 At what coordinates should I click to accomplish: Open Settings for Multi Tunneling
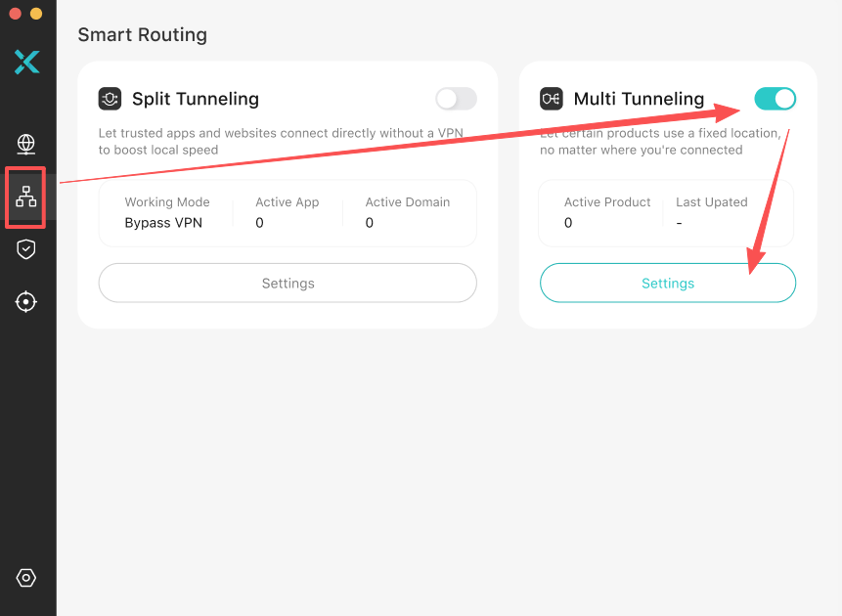click(x=667, y=283)
